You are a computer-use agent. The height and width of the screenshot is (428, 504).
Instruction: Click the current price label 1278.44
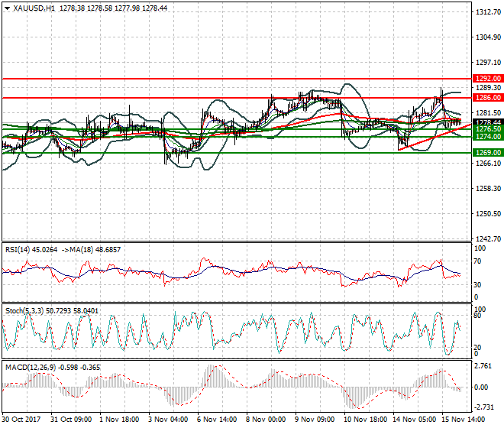(x=488, y=122)
